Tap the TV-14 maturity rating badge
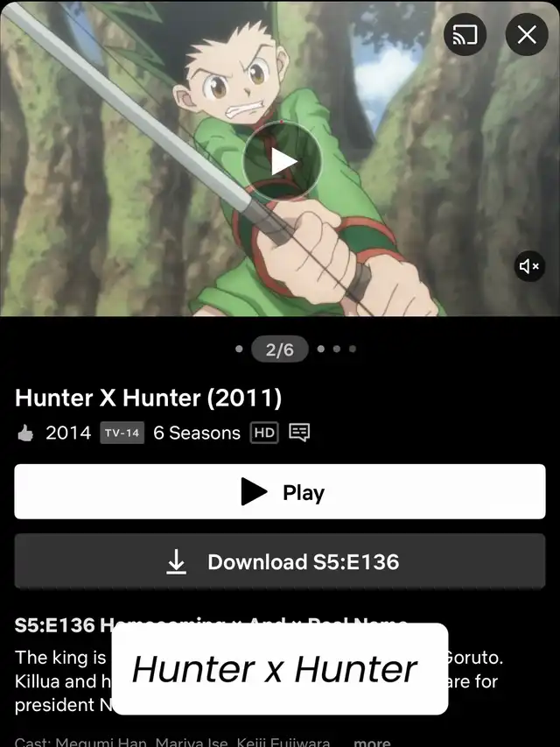This screenshot has height=747, width=560. pyautogui.click(x=122, y=433)
